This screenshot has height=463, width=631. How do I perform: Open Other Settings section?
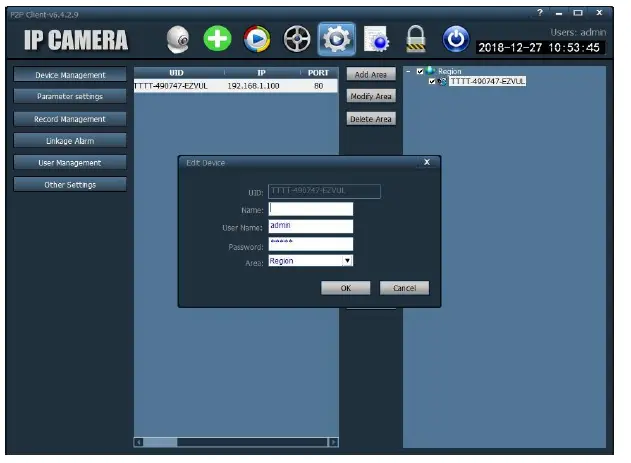[x=70, y=185]
